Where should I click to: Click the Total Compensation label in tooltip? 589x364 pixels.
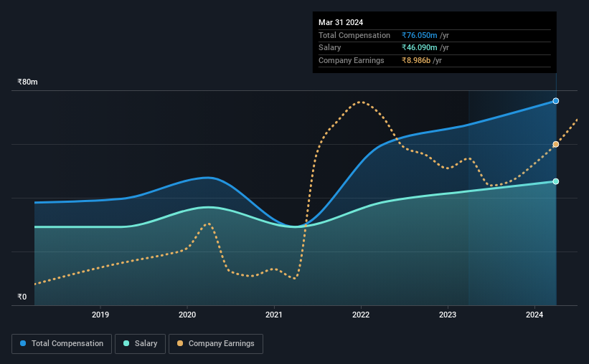354,35
